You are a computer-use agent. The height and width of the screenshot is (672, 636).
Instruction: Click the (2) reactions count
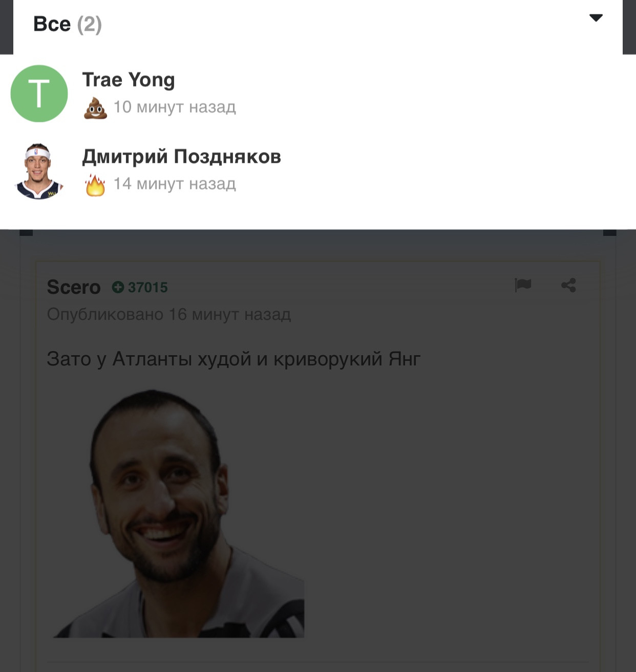[90, 25]
